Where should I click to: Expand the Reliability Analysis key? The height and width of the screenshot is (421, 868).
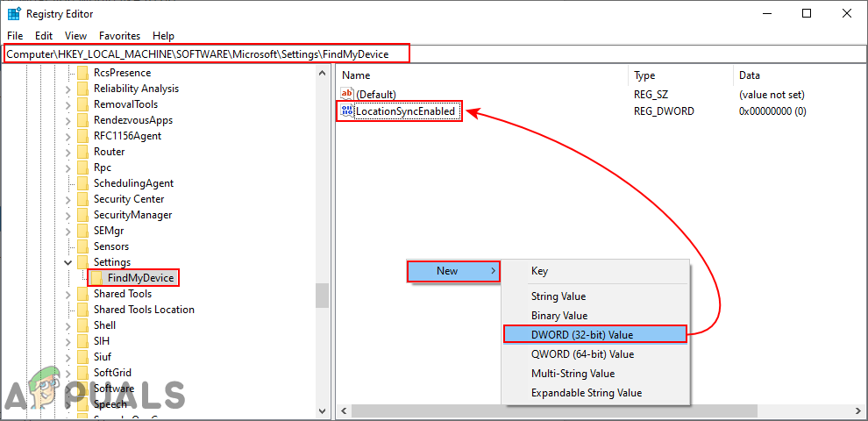pos(68,89)
